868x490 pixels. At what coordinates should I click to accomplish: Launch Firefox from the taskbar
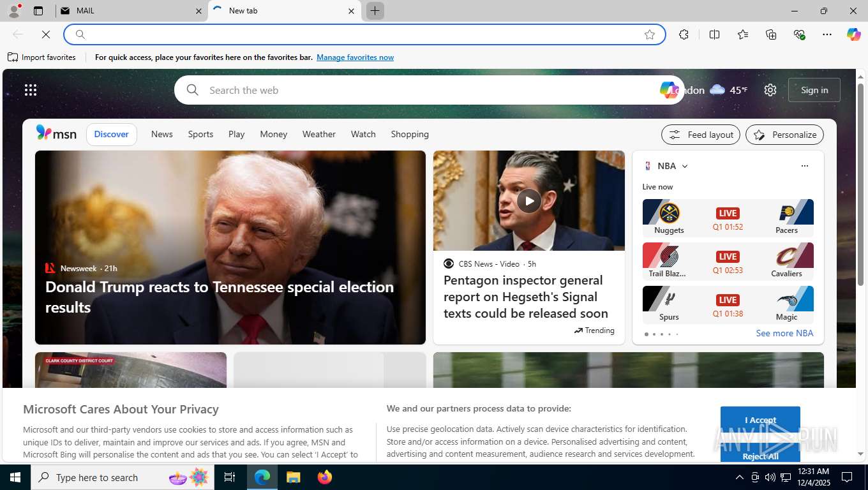click(325, 477)
